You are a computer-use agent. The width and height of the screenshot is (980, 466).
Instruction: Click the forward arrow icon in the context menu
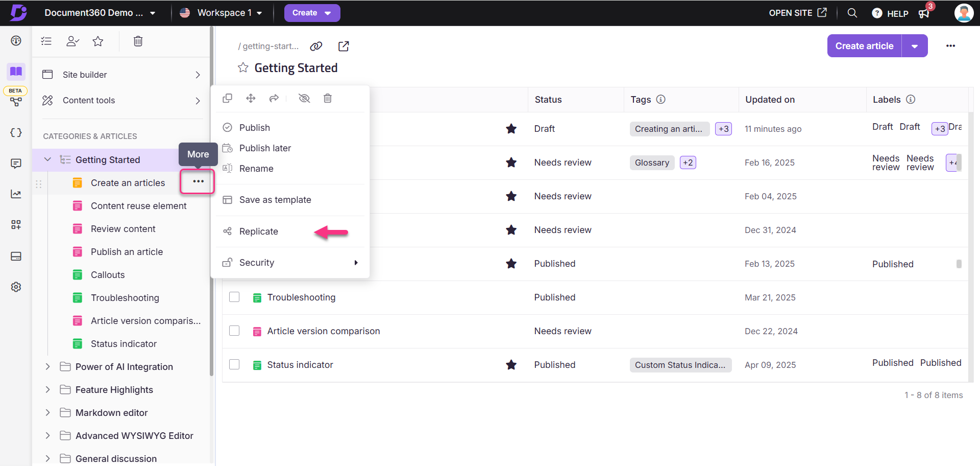[274, 98]
